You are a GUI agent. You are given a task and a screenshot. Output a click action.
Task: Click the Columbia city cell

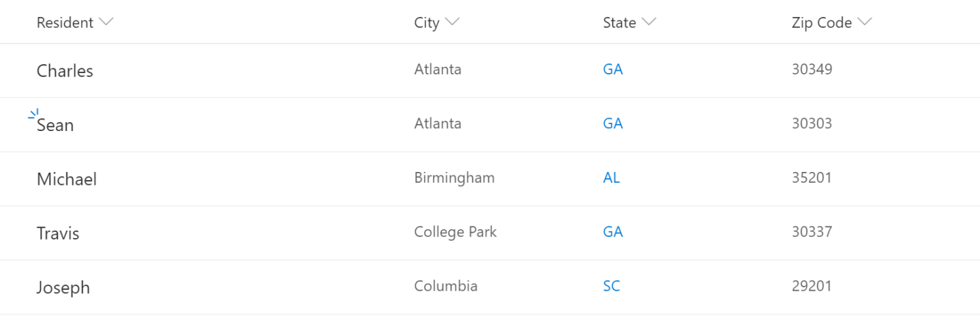(446, 287)
